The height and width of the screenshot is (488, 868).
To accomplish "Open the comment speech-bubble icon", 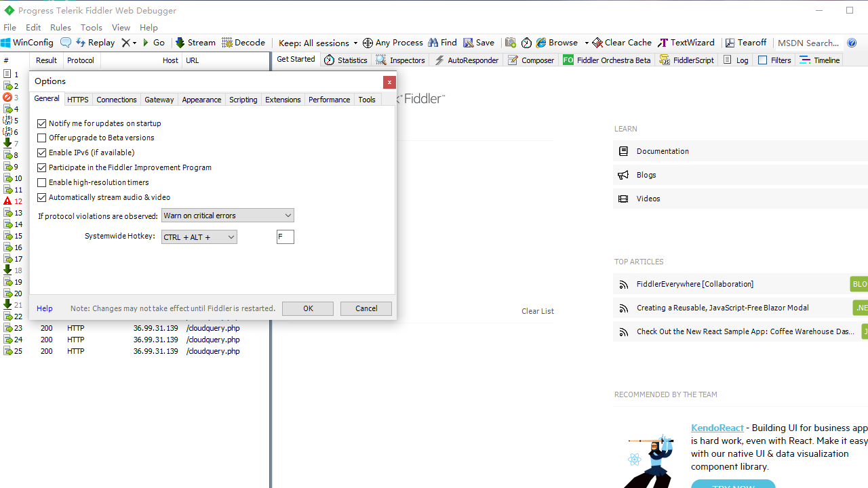I will (66, 43).
